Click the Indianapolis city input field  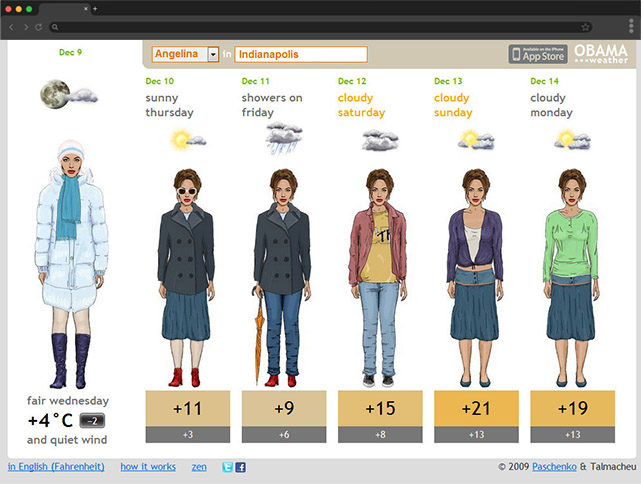300,55
